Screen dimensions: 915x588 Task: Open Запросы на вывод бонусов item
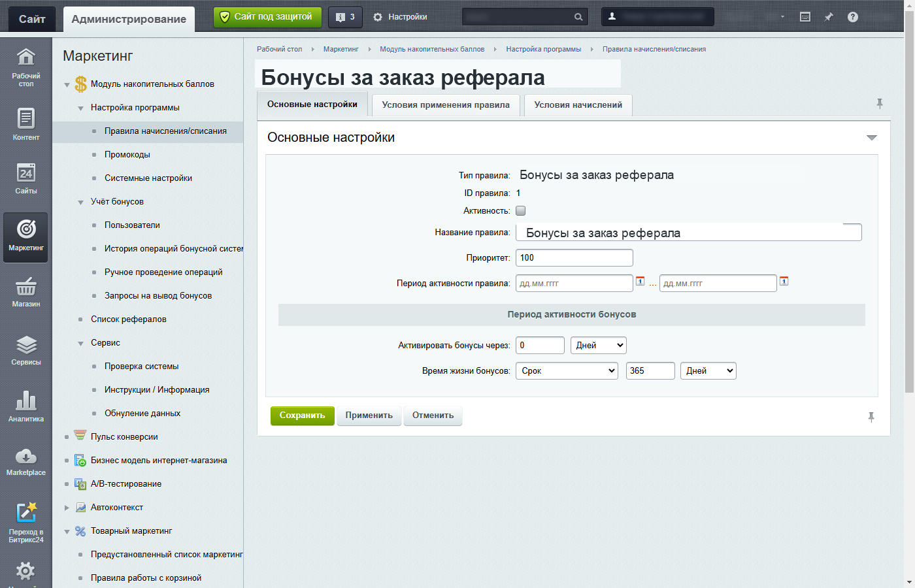[158, 296]
